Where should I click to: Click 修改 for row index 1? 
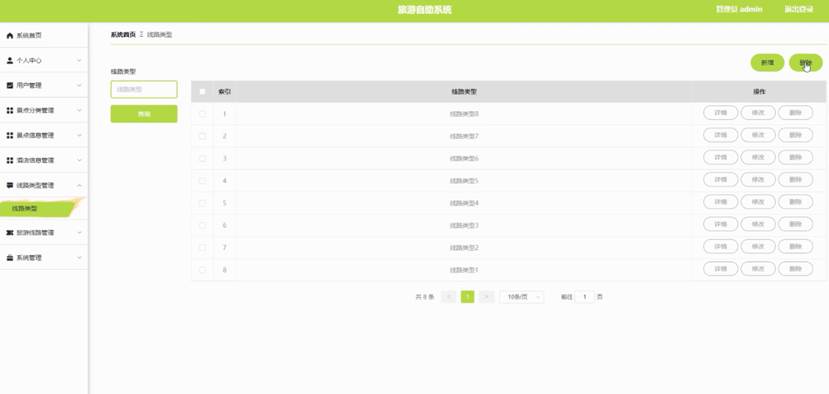pyautogui.click(x=758, y=113)
